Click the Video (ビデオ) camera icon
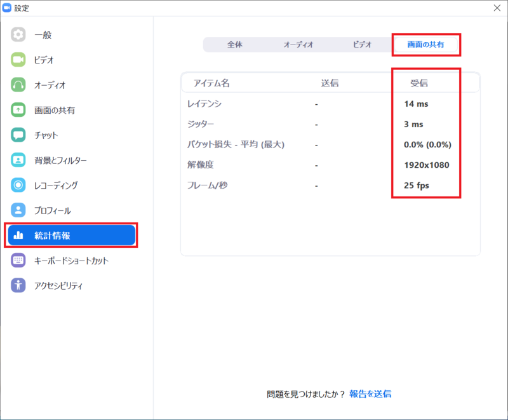 pyautogui.click(x=18, y=60)
